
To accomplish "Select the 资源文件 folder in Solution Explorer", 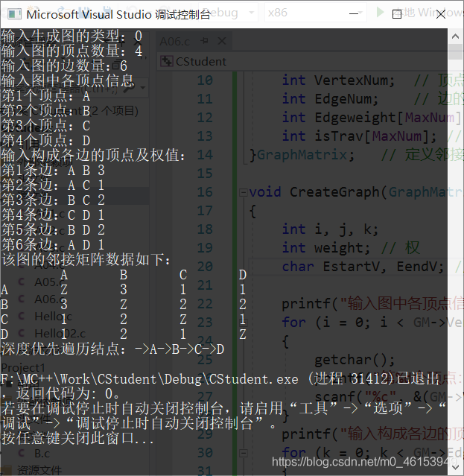I will point(39,470).
